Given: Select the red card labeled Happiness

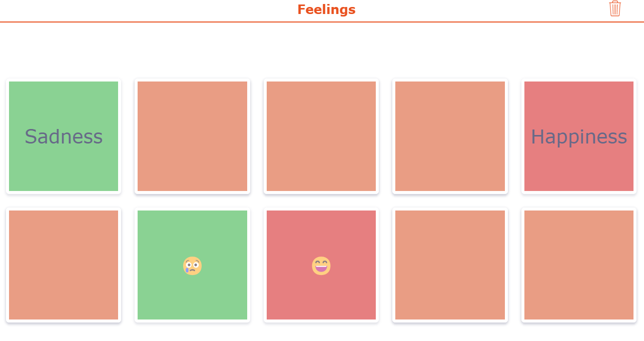Looking at the screenshot, I should point(578,136).
